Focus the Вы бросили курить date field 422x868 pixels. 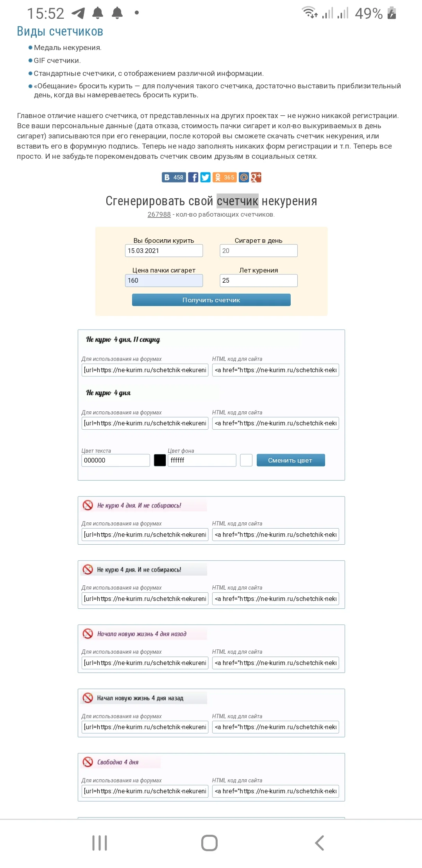point(164,251)
